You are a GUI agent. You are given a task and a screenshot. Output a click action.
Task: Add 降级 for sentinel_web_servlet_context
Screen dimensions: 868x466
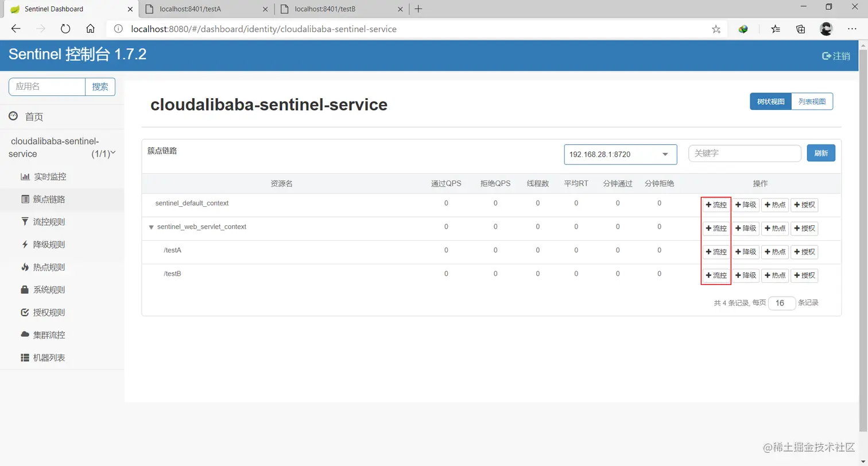tap(746, 228)
